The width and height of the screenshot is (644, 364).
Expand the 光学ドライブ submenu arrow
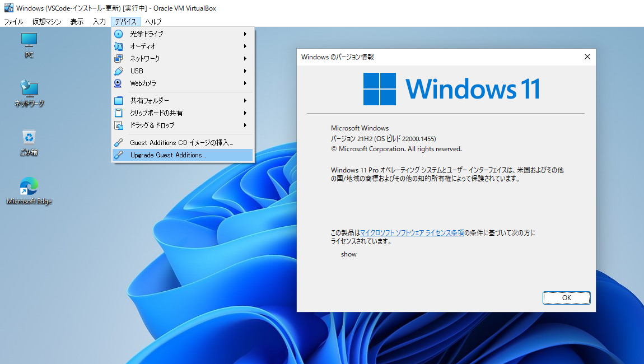(245, 34)
